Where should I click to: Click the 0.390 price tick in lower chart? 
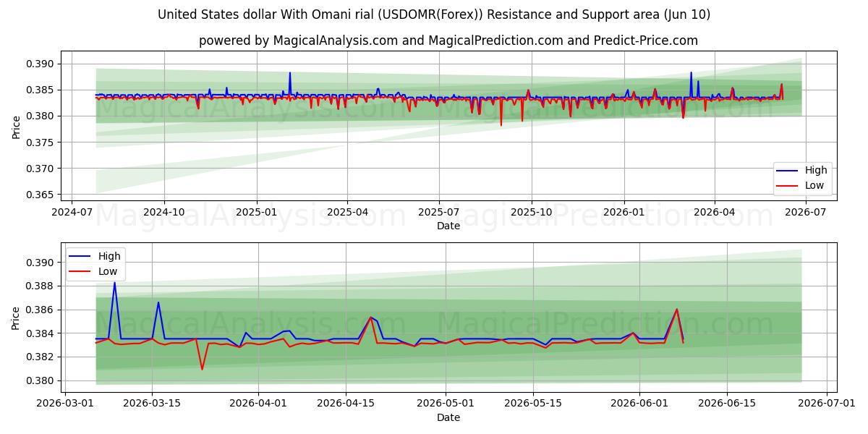click(41, 263)
